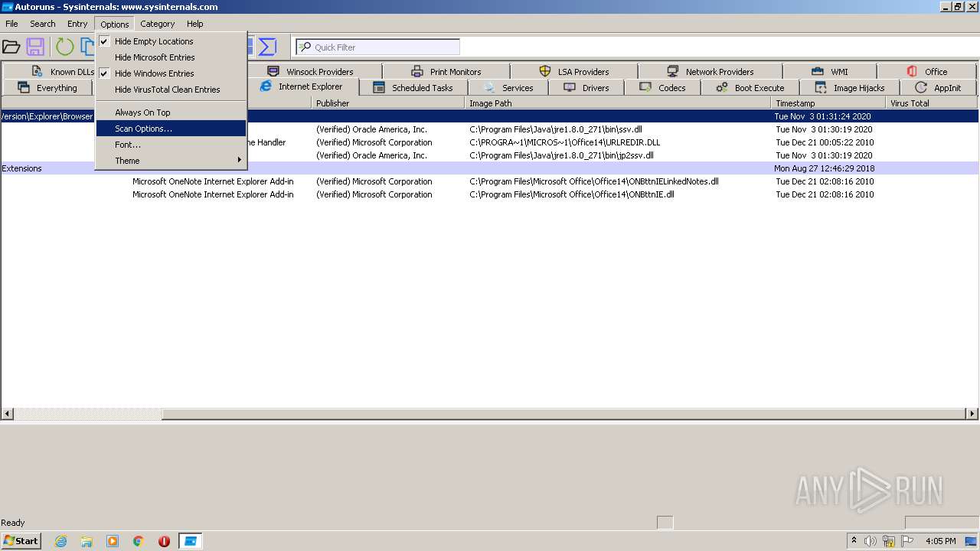Switch to the Boot Execute tab
The height and width of the screenshot is (551, 980).
(750, 88)
